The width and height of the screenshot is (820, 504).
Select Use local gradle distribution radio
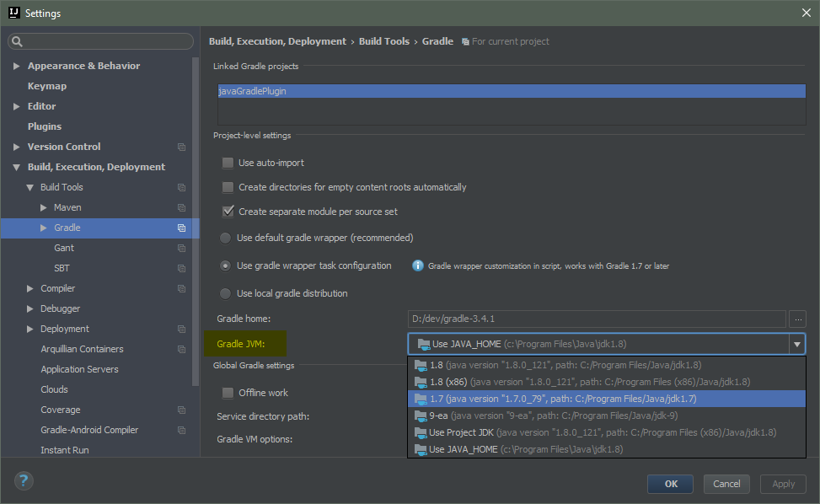[225, 294]
